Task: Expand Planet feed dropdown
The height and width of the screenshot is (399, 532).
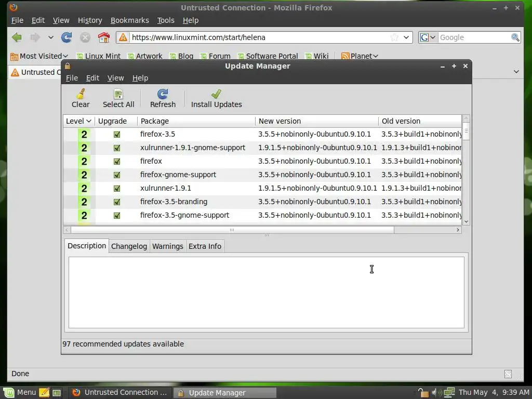Action: [360, 56]
